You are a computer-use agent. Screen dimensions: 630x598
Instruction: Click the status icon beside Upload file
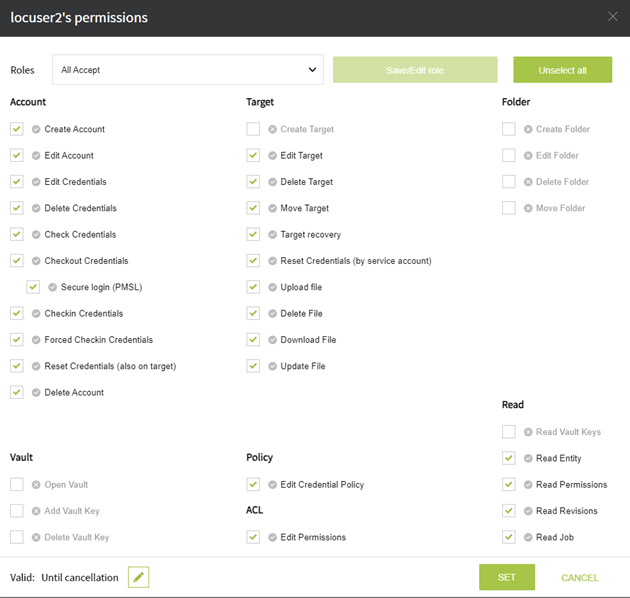[x=272, y=287]
